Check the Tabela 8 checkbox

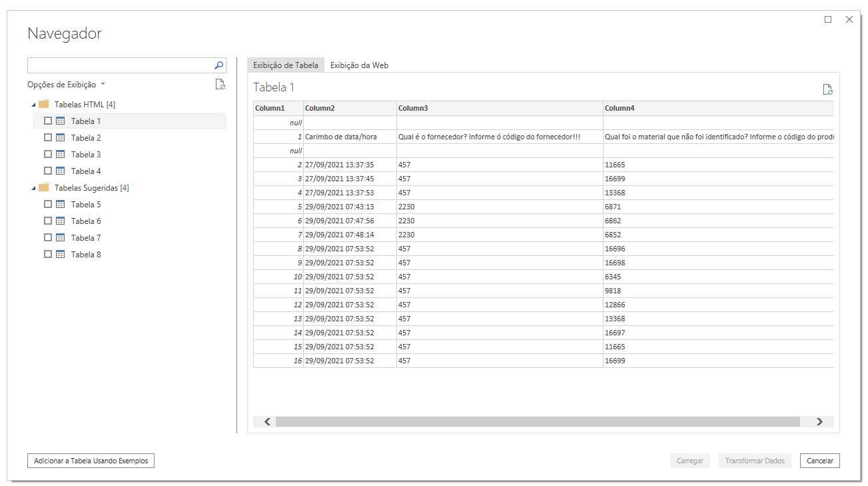tap(48, 255)
